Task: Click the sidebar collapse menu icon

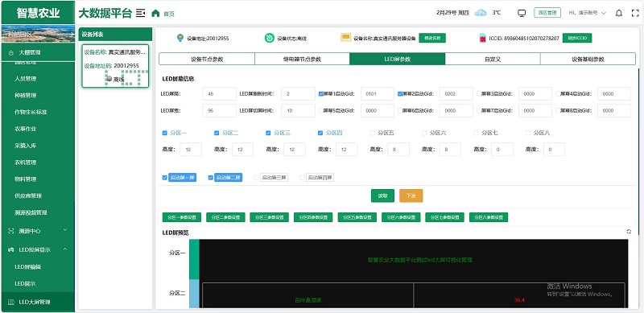Action: coord(140,13)
